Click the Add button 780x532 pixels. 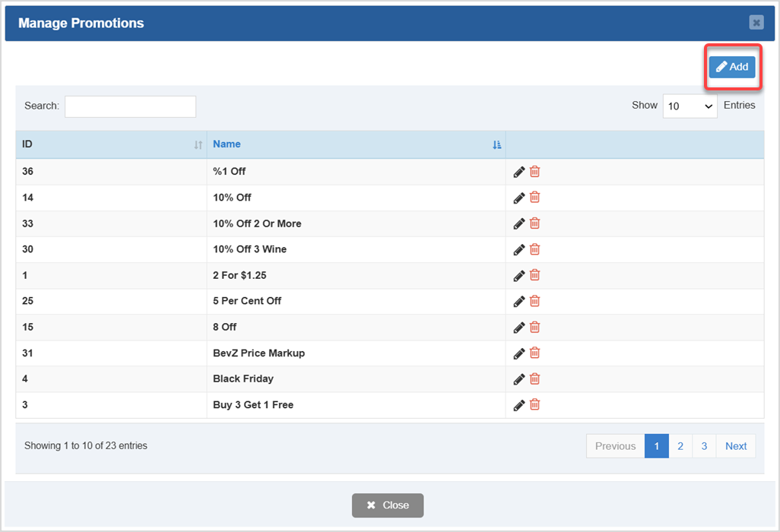(732, 66)
